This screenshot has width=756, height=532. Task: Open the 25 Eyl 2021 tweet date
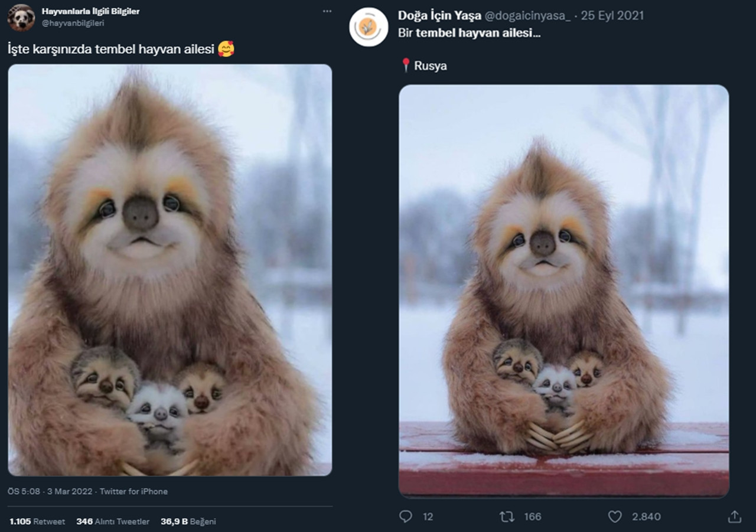tap(612, 16)
